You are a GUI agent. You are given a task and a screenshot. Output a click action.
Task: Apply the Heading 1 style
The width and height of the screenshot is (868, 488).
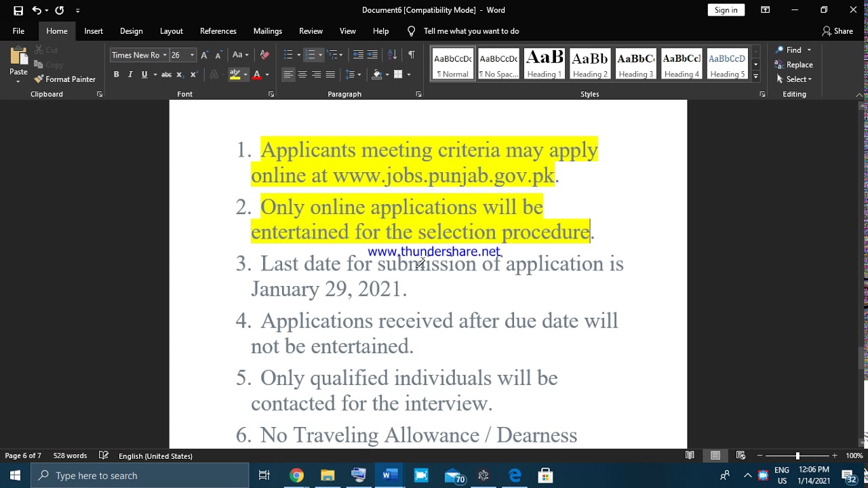[x=545, y=64]
